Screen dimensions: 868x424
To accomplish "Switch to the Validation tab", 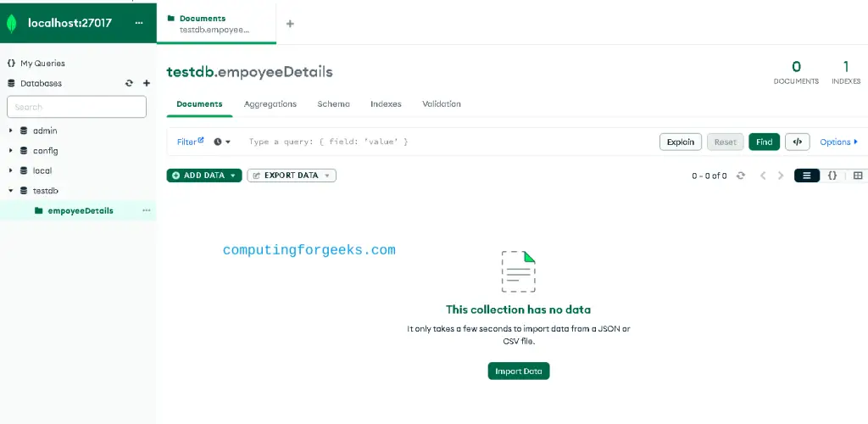I will [441, 104].
